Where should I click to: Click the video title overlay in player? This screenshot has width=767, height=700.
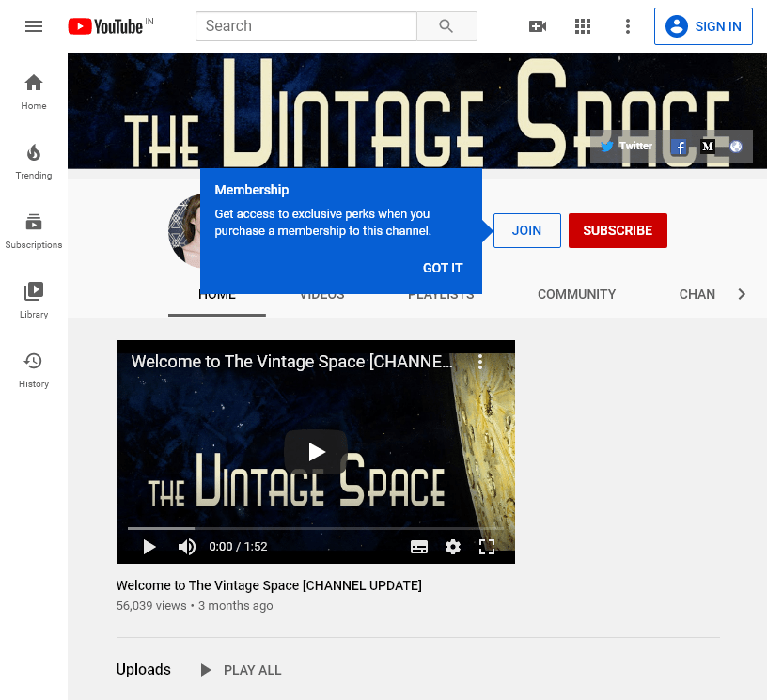point(291,362)
